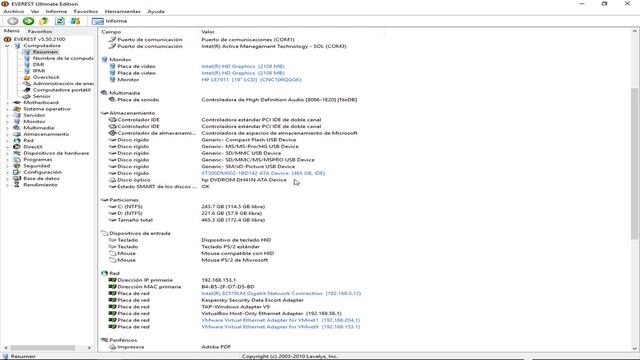
Task: Open the Archivo menu
Action: point(14,11)
